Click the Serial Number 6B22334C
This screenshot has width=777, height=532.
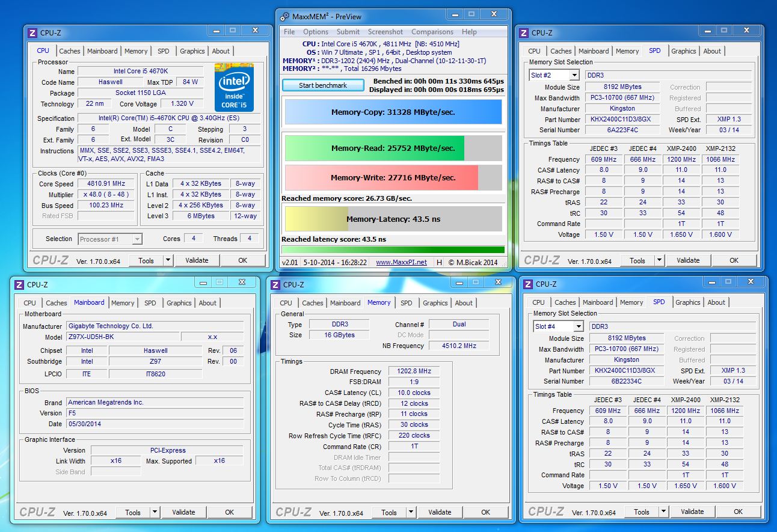pos(627,381)
